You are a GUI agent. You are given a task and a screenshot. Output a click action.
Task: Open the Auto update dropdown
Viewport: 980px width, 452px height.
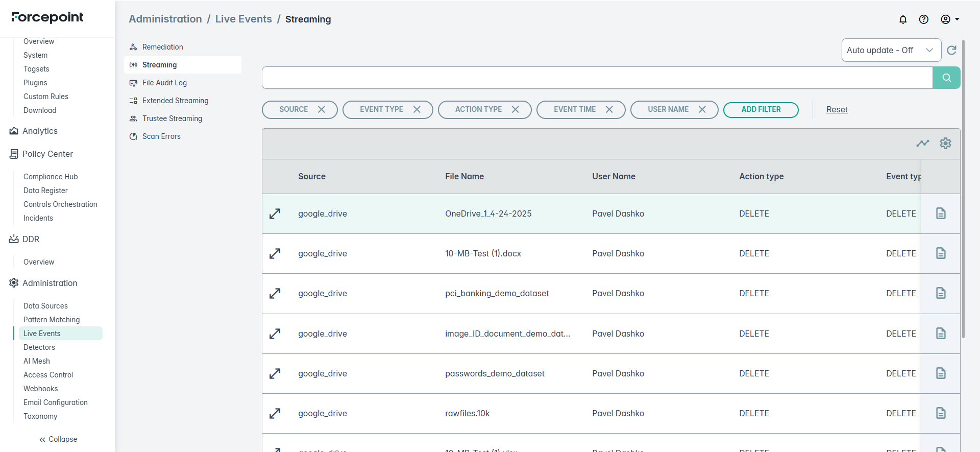click(x=891, y=50)
